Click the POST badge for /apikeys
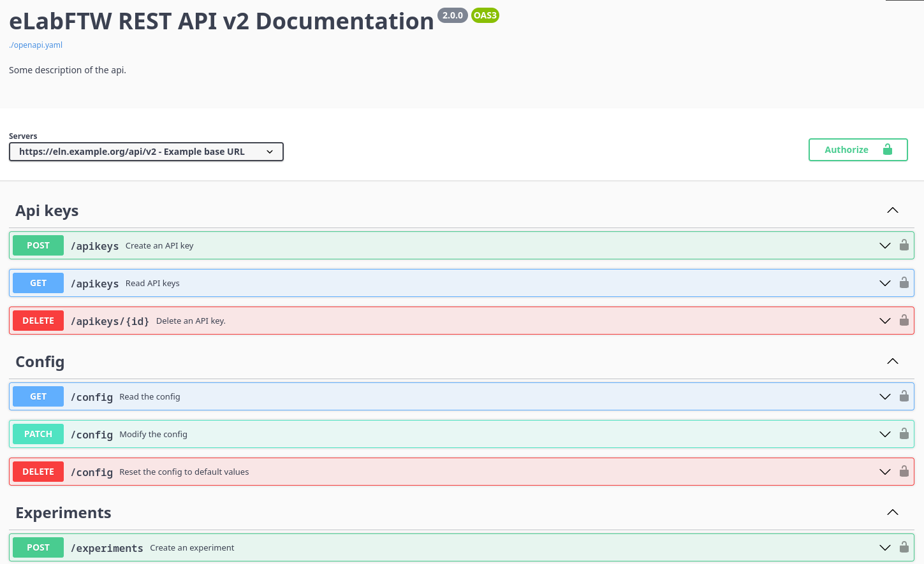The image size is (924, 564). pyautogui.click(x=38, y=245)
